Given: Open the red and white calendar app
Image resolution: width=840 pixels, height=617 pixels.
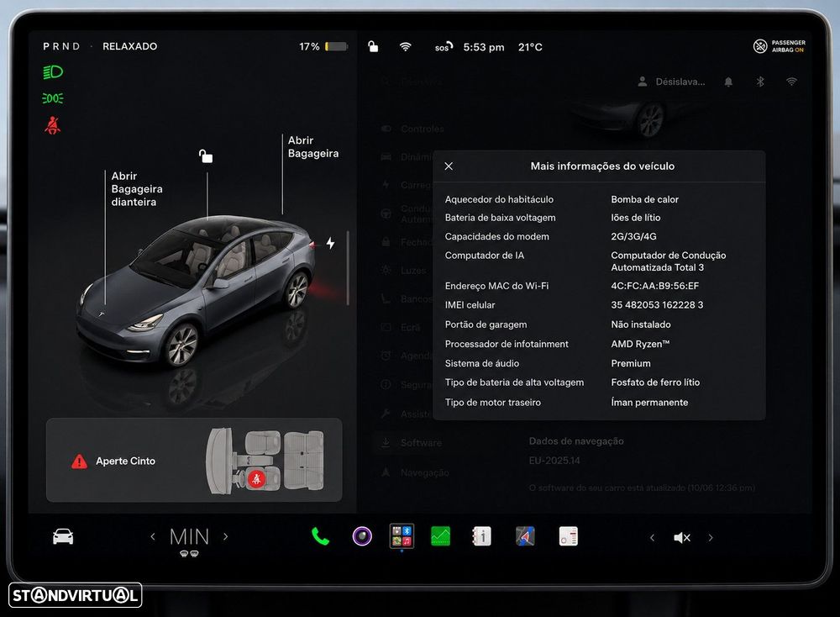Looking at the screenshot, I should pos(569,536).
